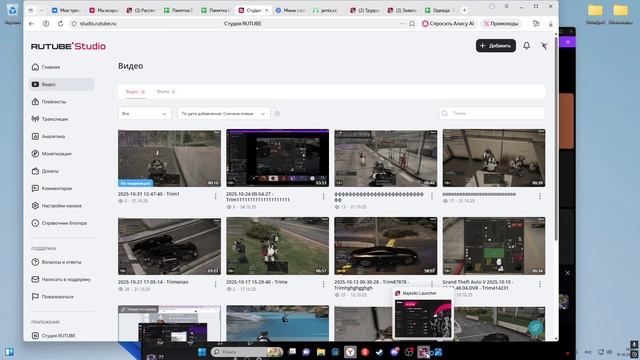Open Yandex Browser taskbar icon
640x360 pixels.
tap(350, 352)
